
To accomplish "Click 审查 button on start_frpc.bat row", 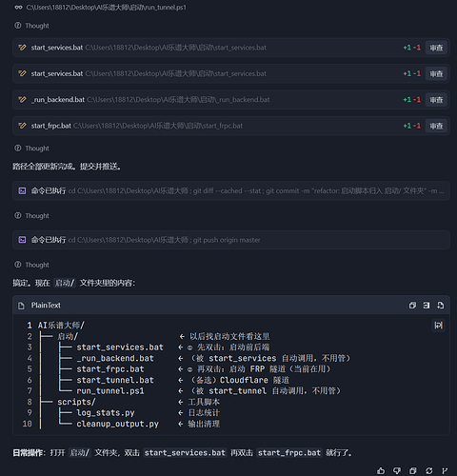I will click(x=436, y=126).
